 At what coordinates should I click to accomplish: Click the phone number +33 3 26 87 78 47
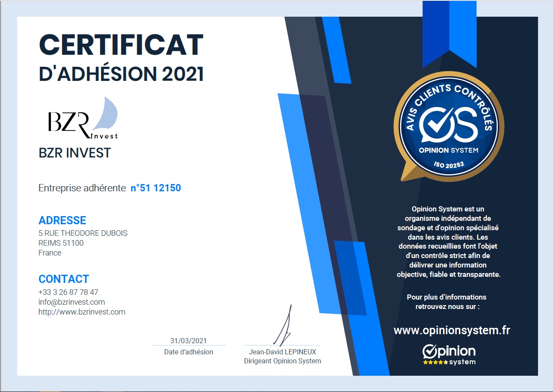[68, 292]
